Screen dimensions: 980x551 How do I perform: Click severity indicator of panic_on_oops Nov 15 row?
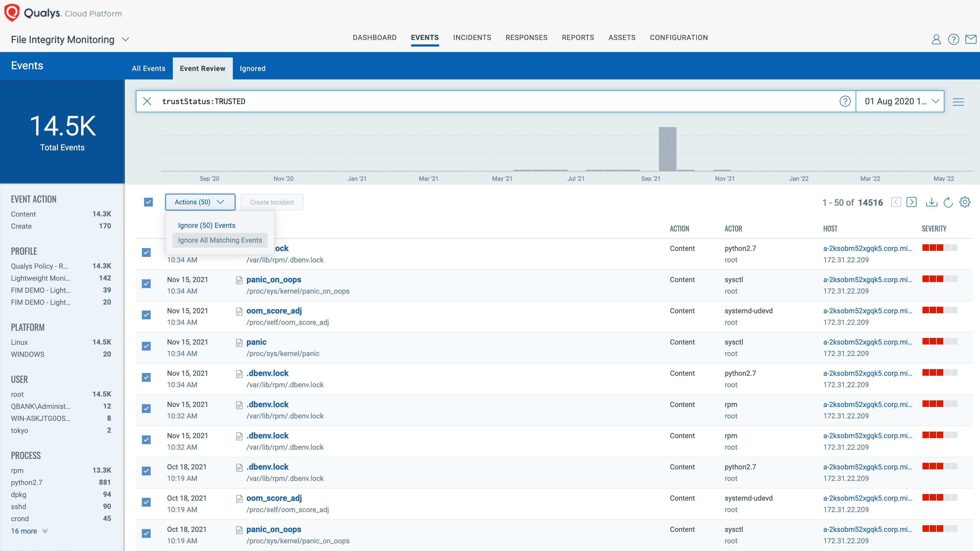point(940,279)
